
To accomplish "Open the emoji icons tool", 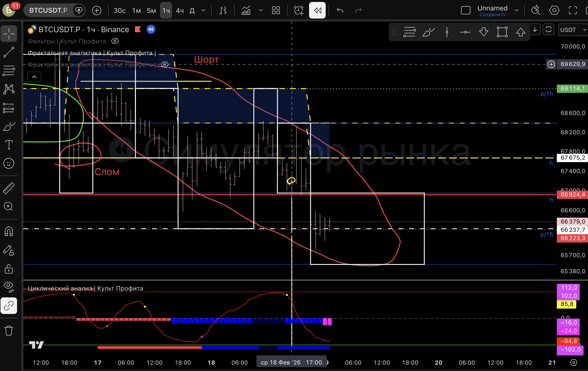I will click(x=9, y=163).
